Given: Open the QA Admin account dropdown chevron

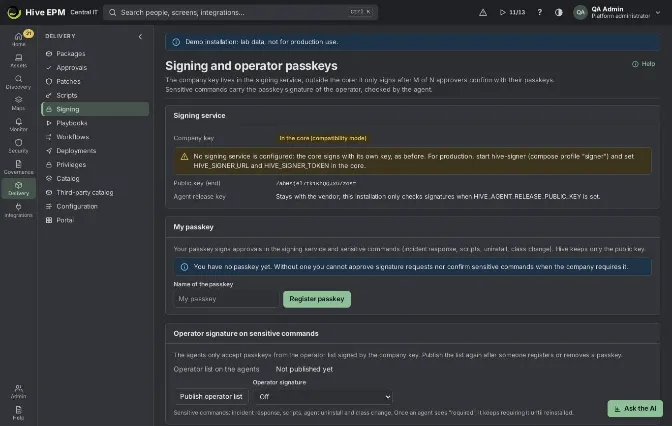Looking at the screenshot, I should 658,12.
